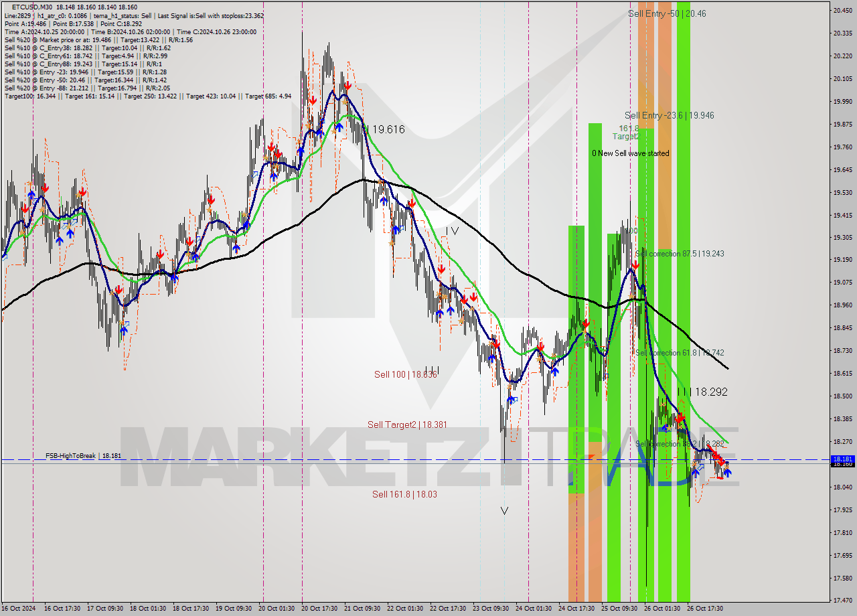The height and width of the screenshot is (616, 857).
Task: Click the 19.305 price axis label
Action: point(842,237)
